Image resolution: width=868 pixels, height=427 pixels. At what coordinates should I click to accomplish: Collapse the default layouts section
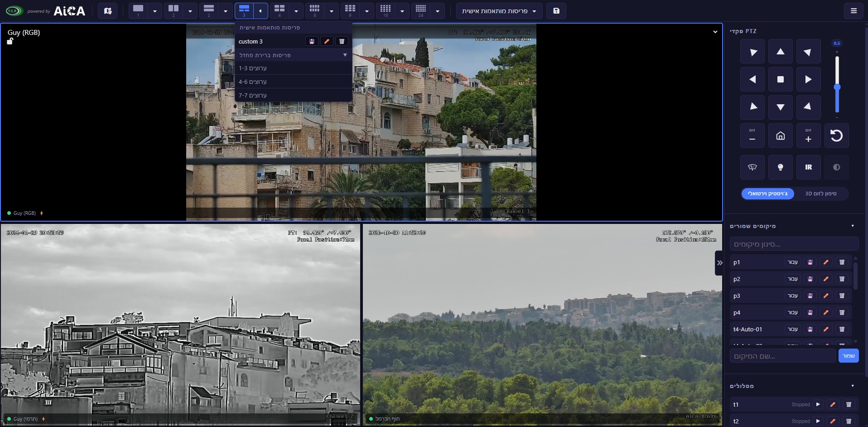[x=293, y=55]
